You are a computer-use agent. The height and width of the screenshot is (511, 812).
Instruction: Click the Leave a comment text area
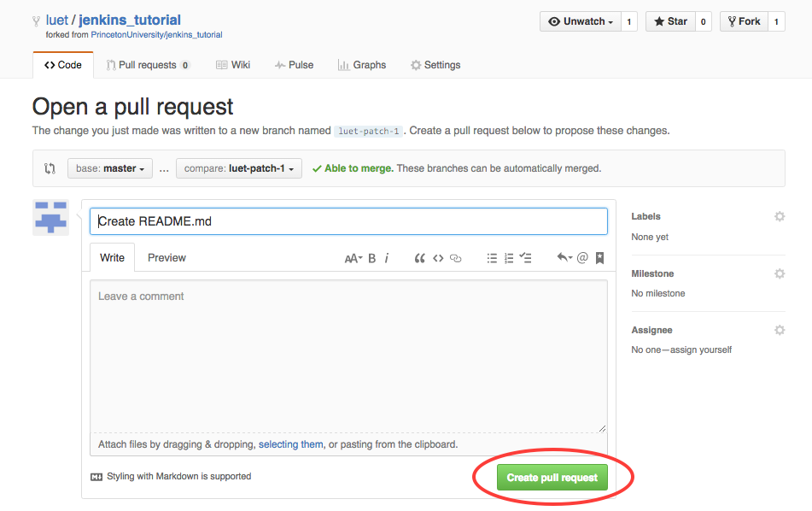pyautogui.click(x=348, y=356)
